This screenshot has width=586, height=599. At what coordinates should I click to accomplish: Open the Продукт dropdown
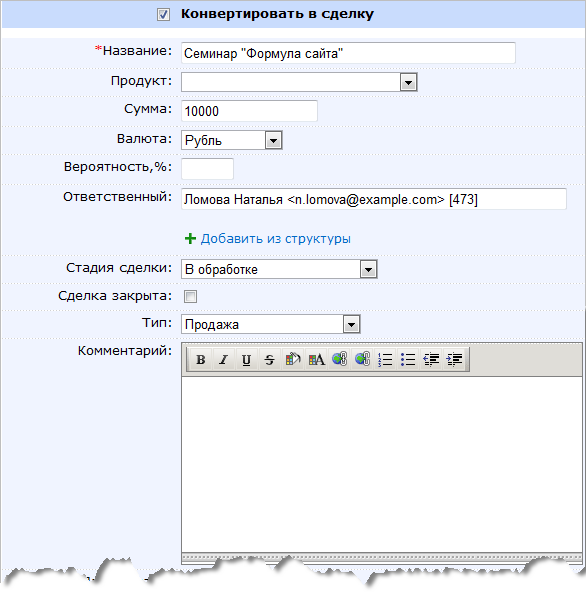(x=299, y=82)
